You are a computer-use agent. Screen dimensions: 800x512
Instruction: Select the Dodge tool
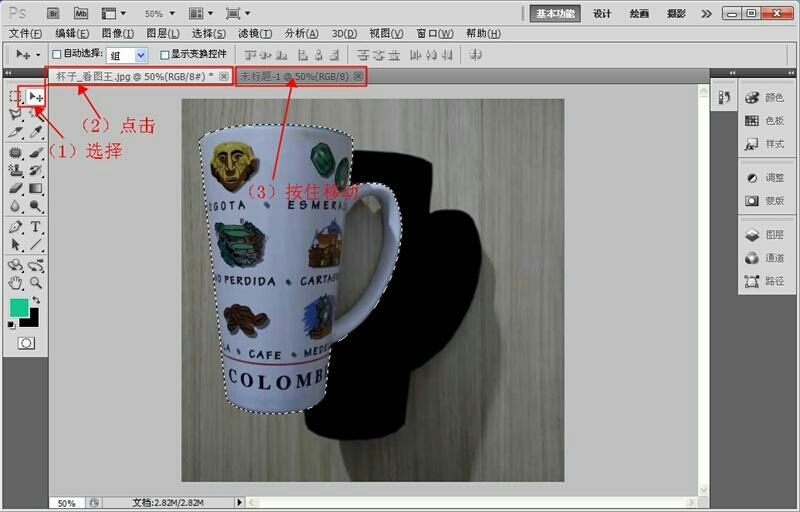pyautogui.click(x=35, y=206)
